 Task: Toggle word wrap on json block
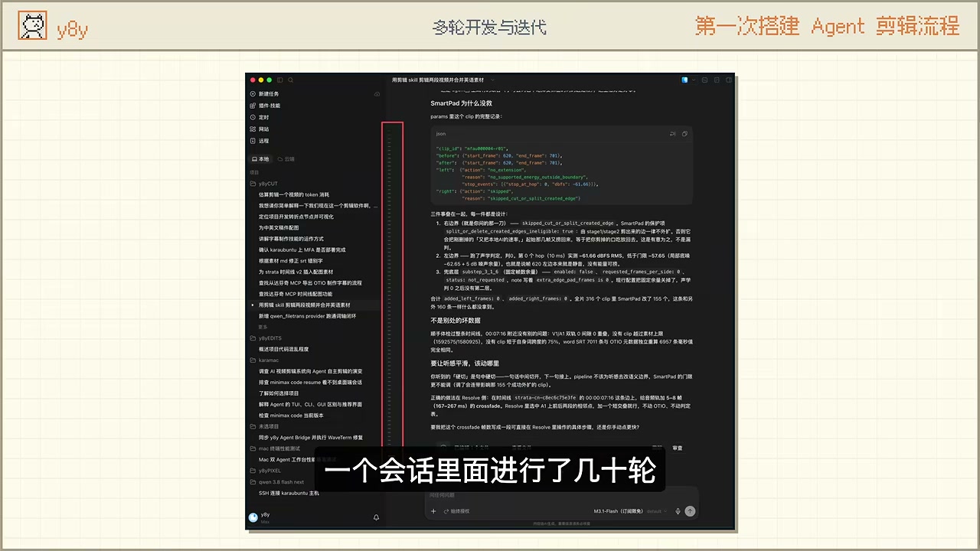(x=673, y=134)
